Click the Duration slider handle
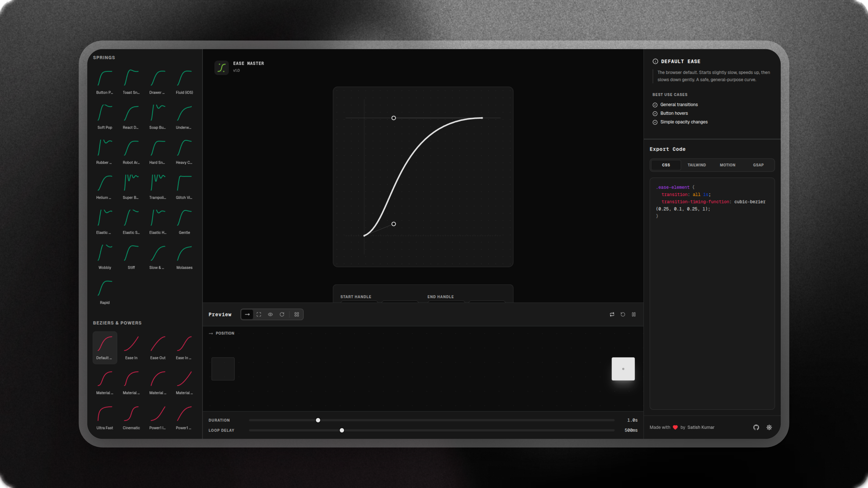 click(318, 420)
